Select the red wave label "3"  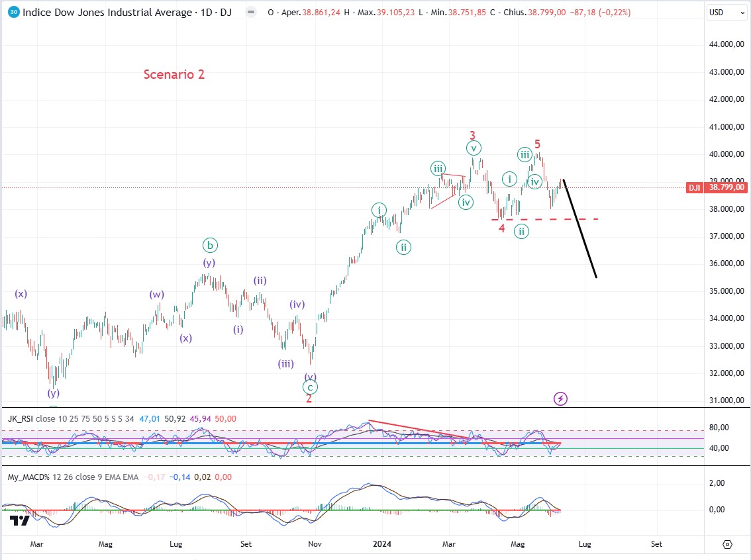coord(472,136)
